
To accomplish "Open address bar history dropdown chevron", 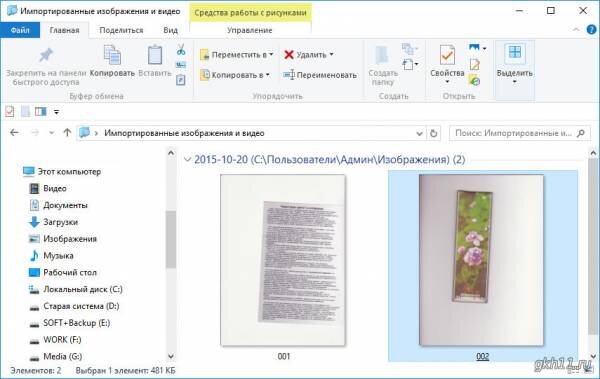I will (419, 134).
